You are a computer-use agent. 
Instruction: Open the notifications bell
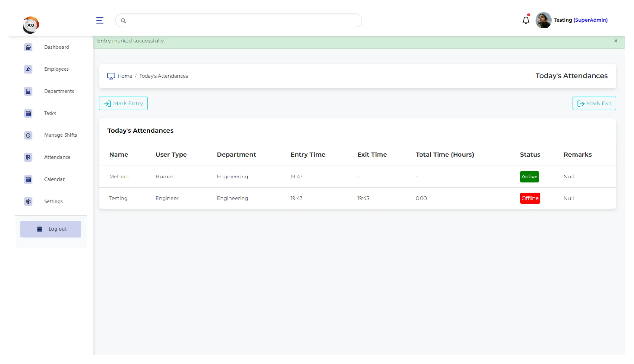click(x=526, y=20)
